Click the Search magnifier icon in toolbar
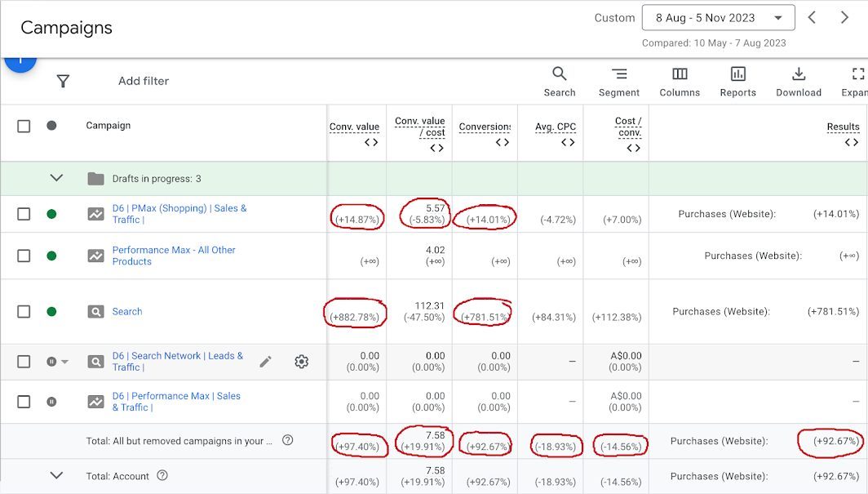 [x=560, y=74]
